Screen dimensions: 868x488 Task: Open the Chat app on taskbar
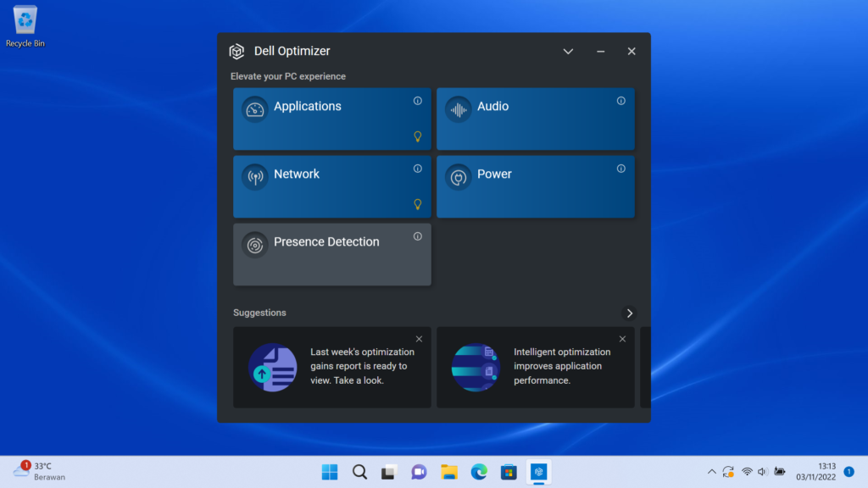(419, 472)
